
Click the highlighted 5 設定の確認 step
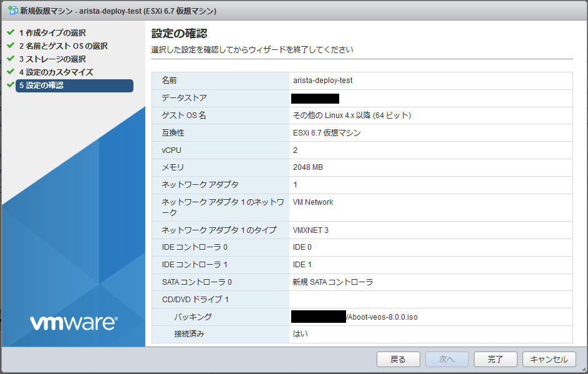click(x=62, y=85)
